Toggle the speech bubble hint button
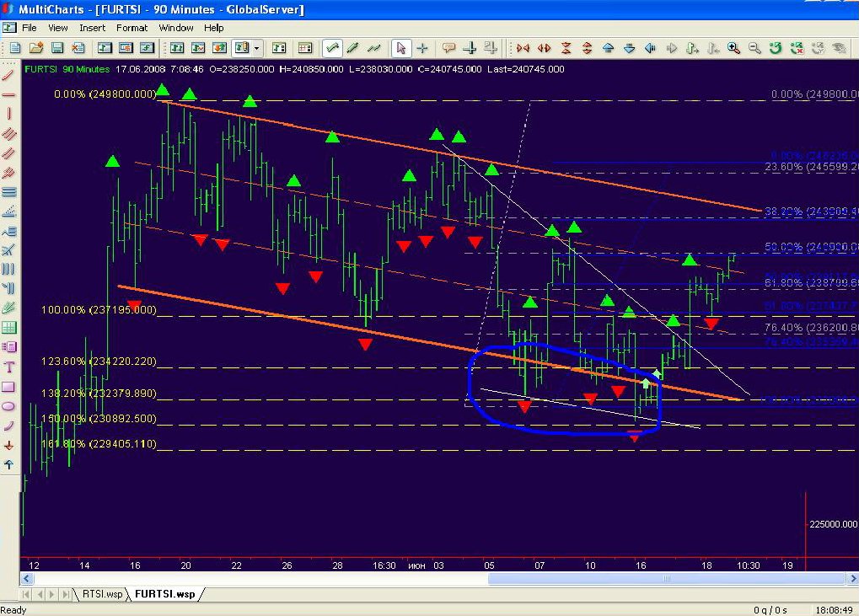 tap(449, 48)
